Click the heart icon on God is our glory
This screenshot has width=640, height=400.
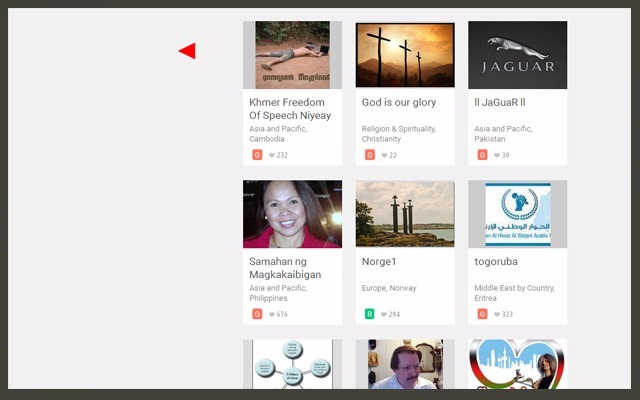point(384,155)
